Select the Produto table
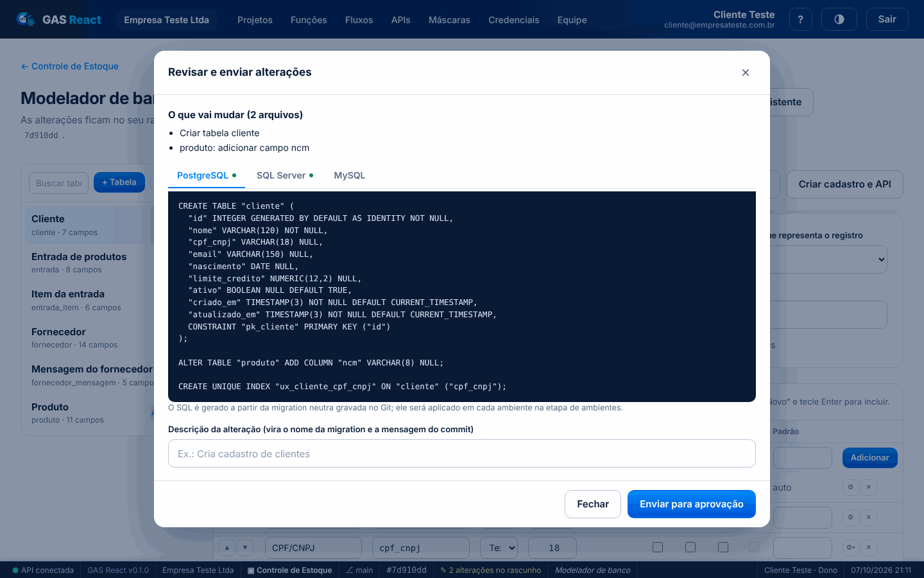This screenshot has height=578, width=924. coord(90,413)
